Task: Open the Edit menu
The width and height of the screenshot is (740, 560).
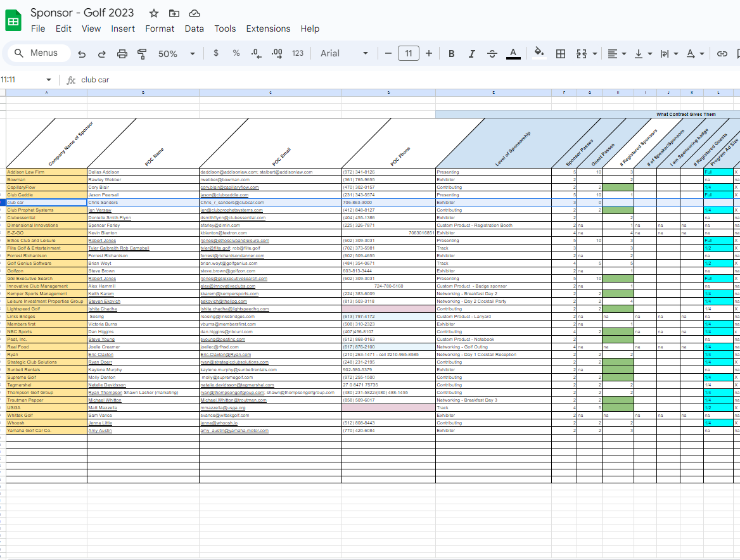Action: tap(63, 29)
